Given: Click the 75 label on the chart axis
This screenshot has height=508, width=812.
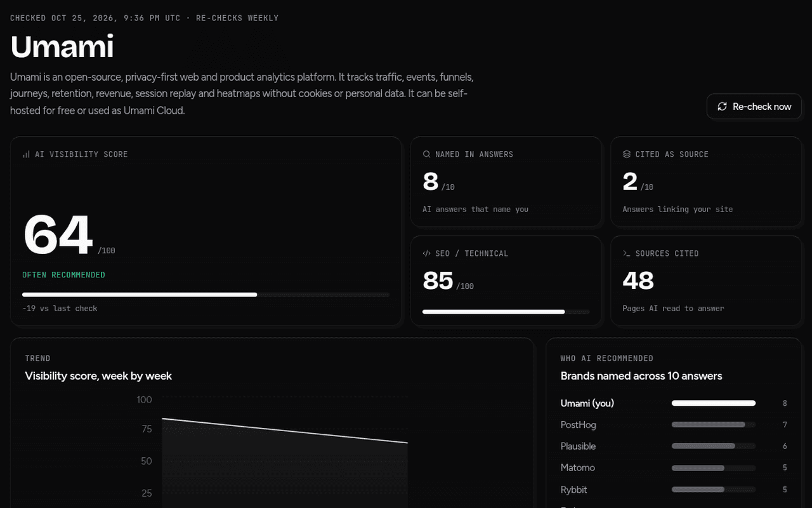Looking at the screenshot, I should pos(147,429).
